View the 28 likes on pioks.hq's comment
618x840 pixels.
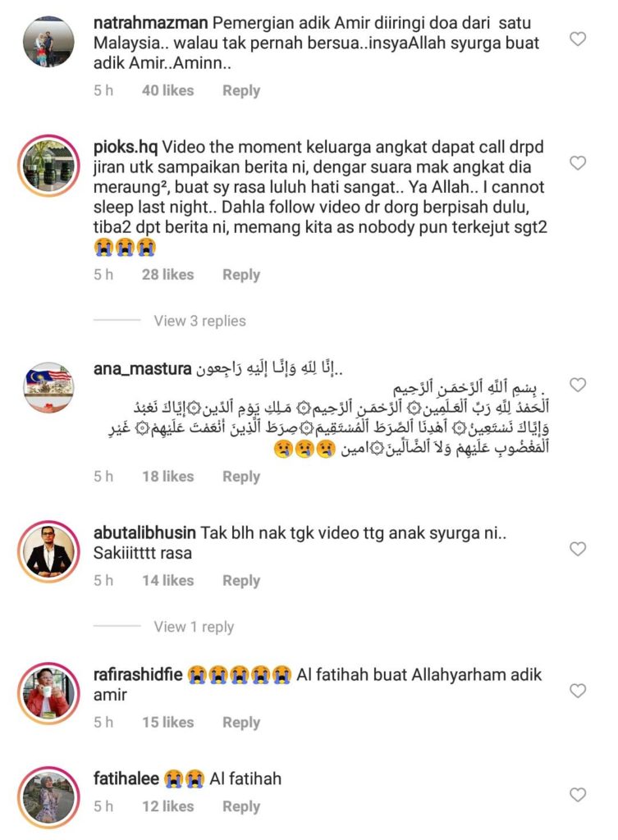(167, 275)
